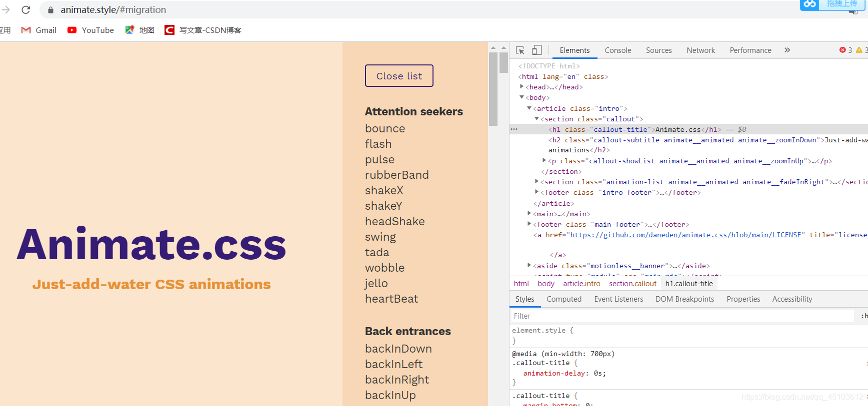Click the three-dot menu beside h1 row
868x406 pixels.
tap(514, 129)
